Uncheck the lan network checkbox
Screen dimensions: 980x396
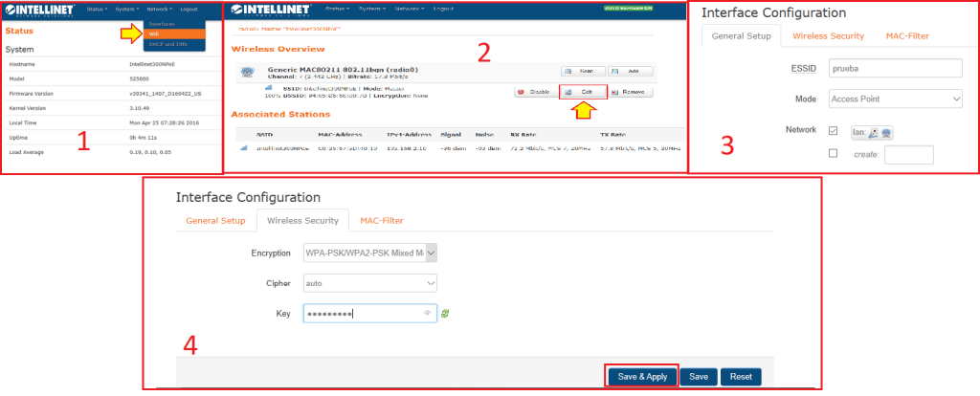coord(833,131)
